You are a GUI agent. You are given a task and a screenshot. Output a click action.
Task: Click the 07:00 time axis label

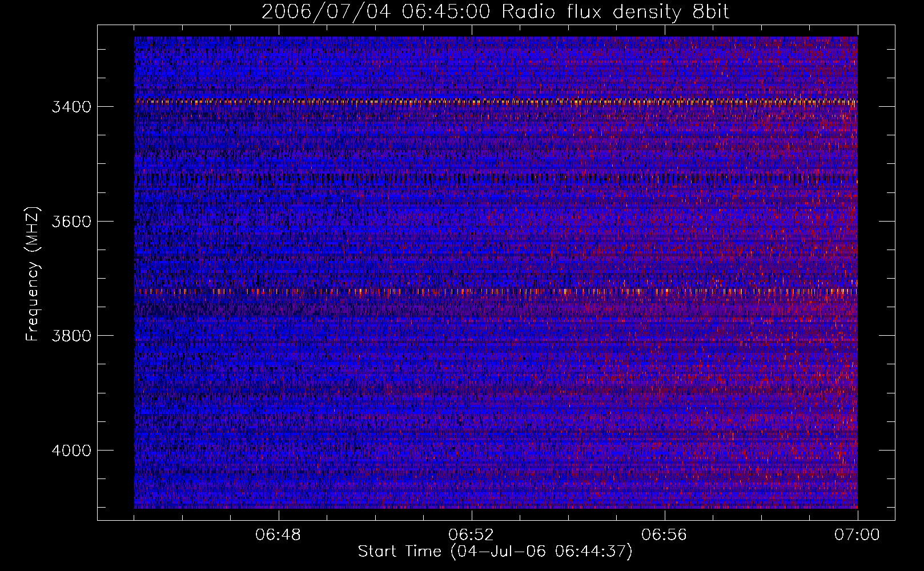(x=857, y=535)
